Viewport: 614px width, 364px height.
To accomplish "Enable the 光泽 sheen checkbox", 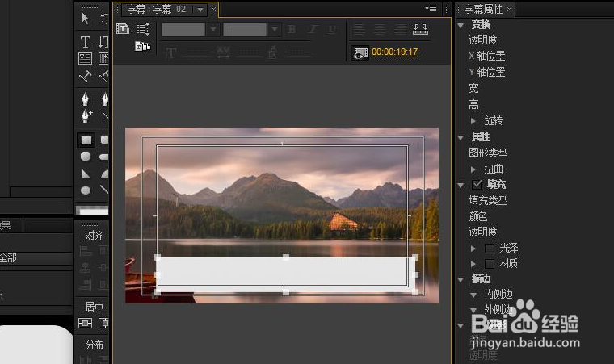I will pyautogui.click(x=489, y=248).
